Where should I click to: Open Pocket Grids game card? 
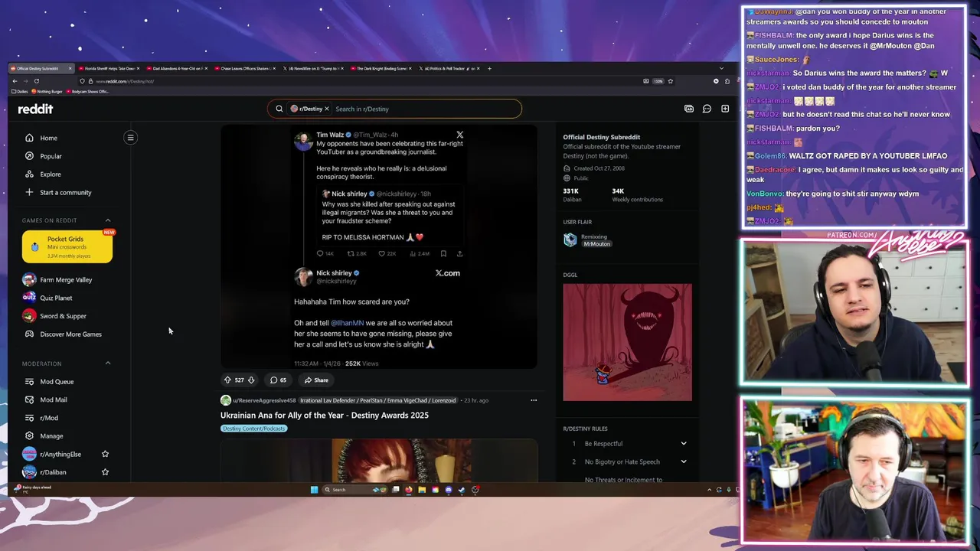pyautogui.click(x=67, y=246)
